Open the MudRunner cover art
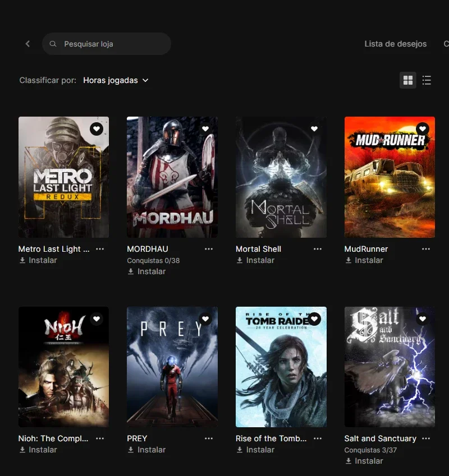Viewport: 449px width, 476px height. (x=390, y=177)
